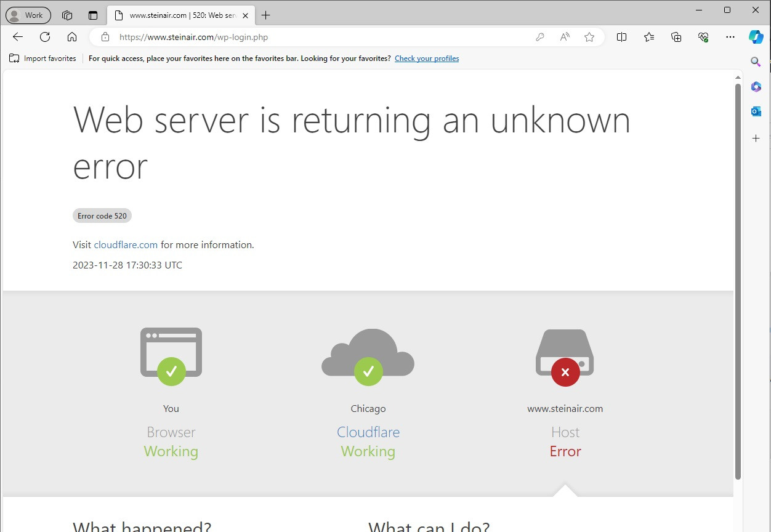Open the tab actions menu icon
The height and width of the screenshot is (532, 771).
(93, 15)
